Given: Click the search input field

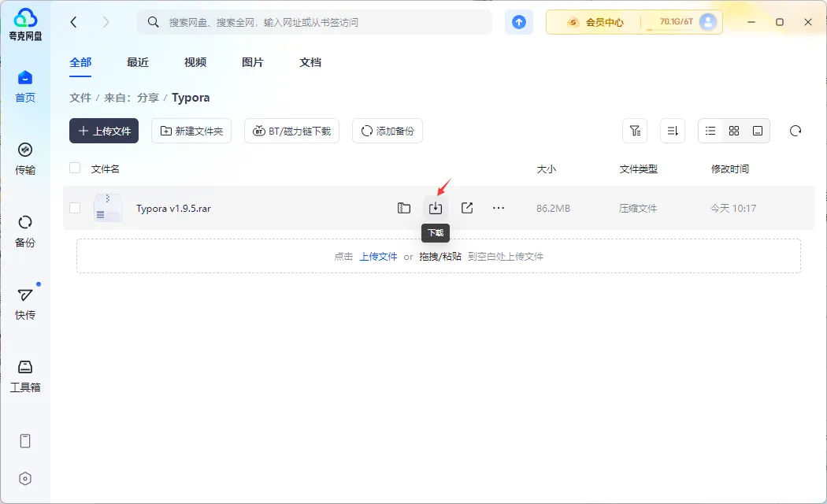Looking at the screenshot, I should point(315,22).
